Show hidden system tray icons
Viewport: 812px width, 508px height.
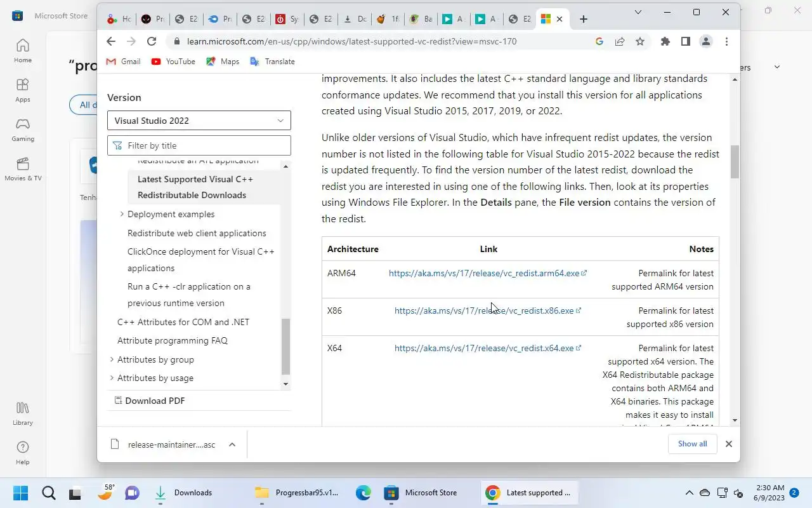(690, 493)
